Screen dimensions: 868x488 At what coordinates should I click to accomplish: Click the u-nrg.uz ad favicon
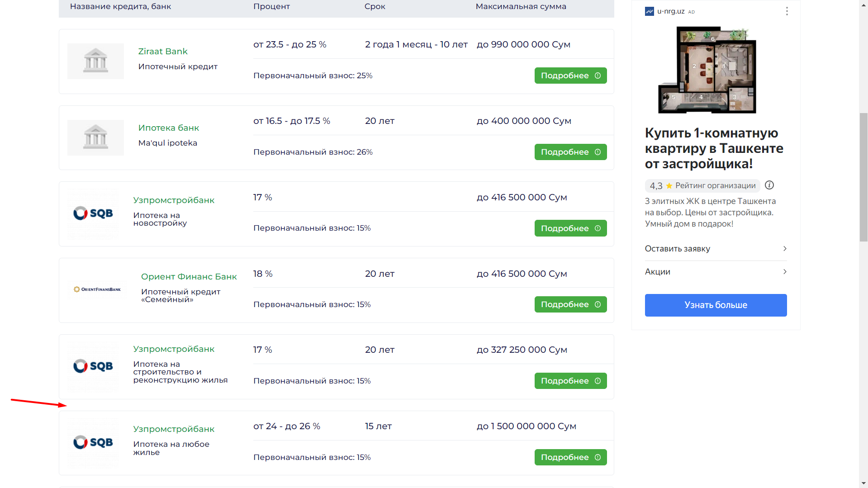650,11
